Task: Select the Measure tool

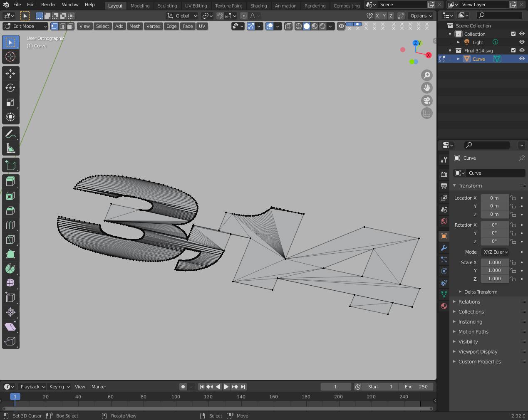Action: [10, 148]
